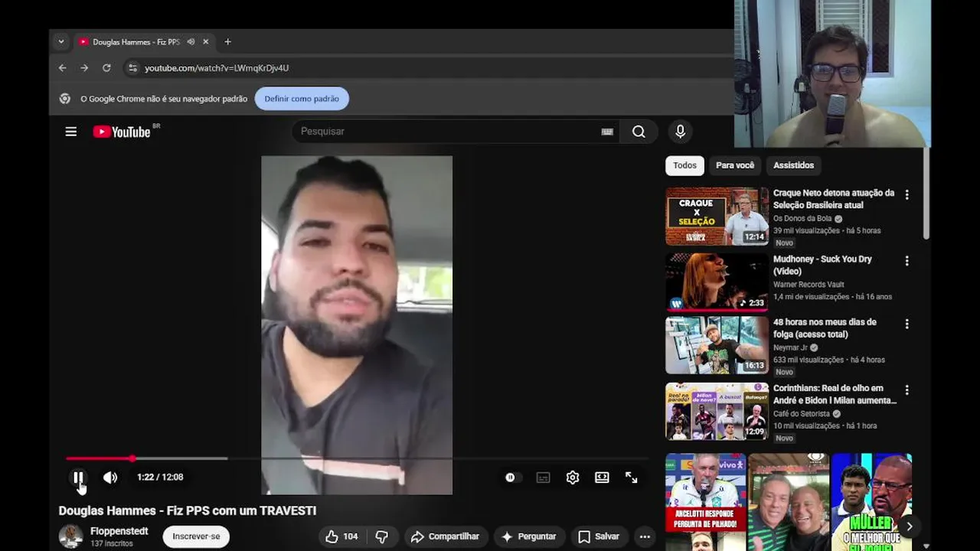The image size is (980, 551).
Task: Click the Compartilhar share button
Action: tap(445, 536)
